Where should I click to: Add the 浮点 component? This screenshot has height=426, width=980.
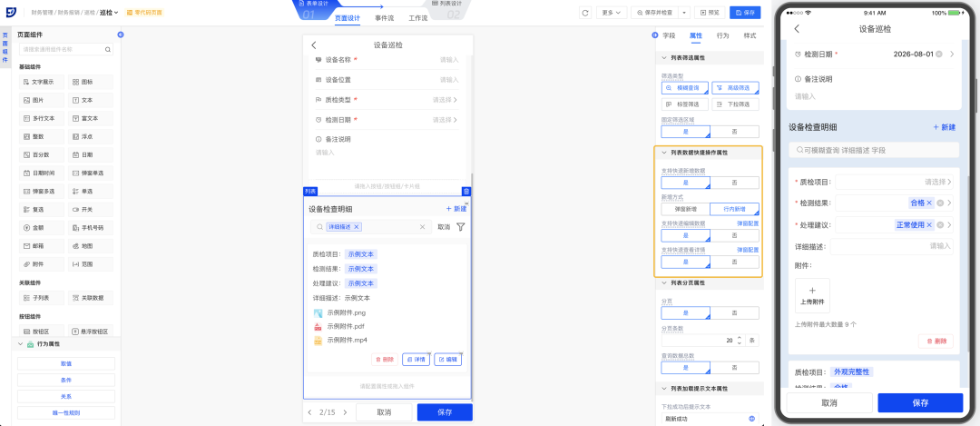pos(91,136)
